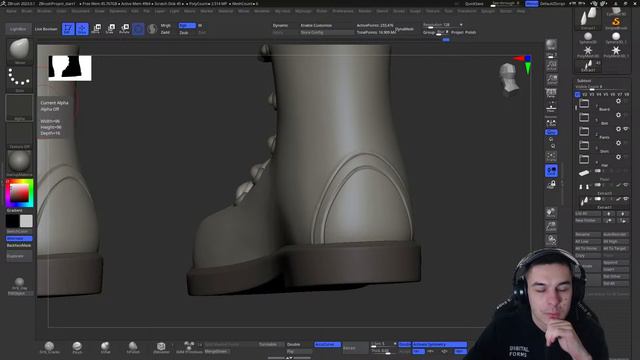Select PolyMesh3D star tool thumbnail
The image size is (640, 360).
[588, 52]
